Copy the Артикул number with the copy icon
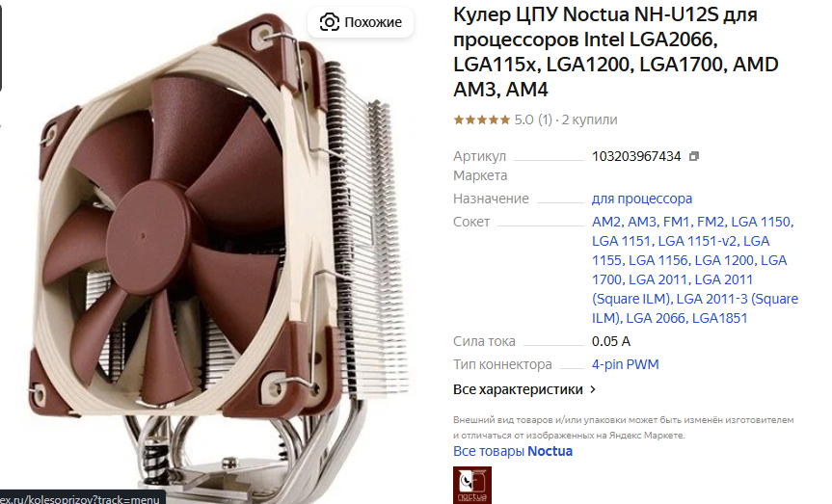The width and height of the screenshot is (832, 504). coord(694,156)
